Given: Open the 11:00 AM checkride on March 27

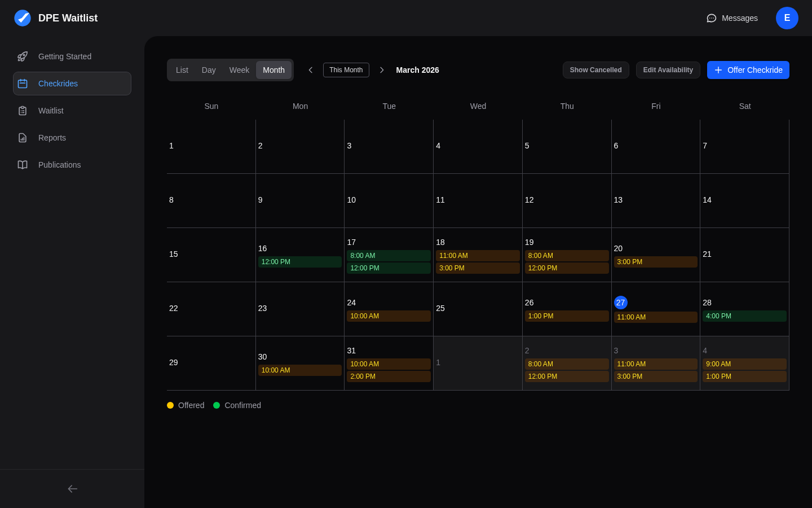Looking at the screenshot, I should pyautogui.click(x=655, y=317).
